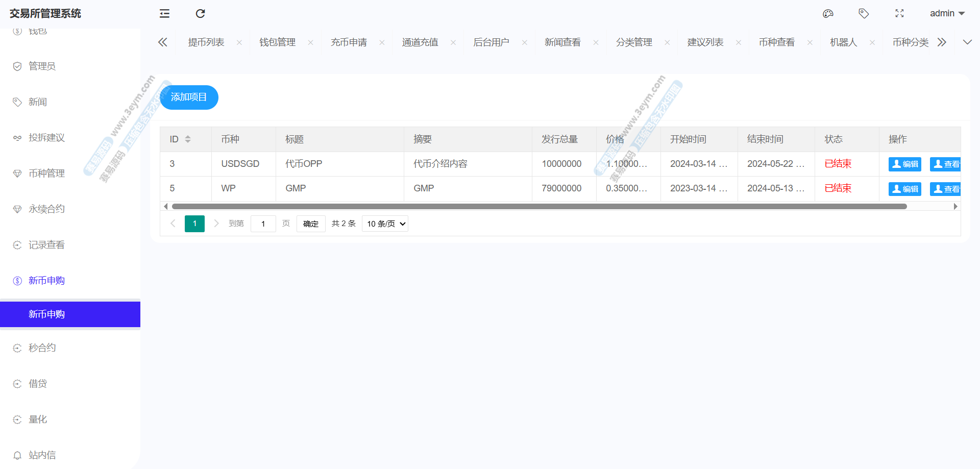Click the 添加项目 button
This screenshot has height=469, width=980.
(x=189, y=97)
